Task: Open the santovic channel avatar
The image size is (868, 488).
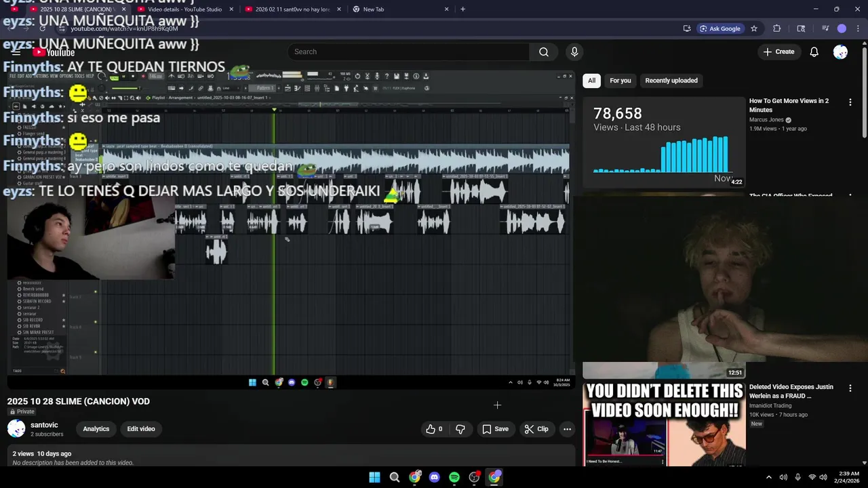Action: tap(16, 429)
